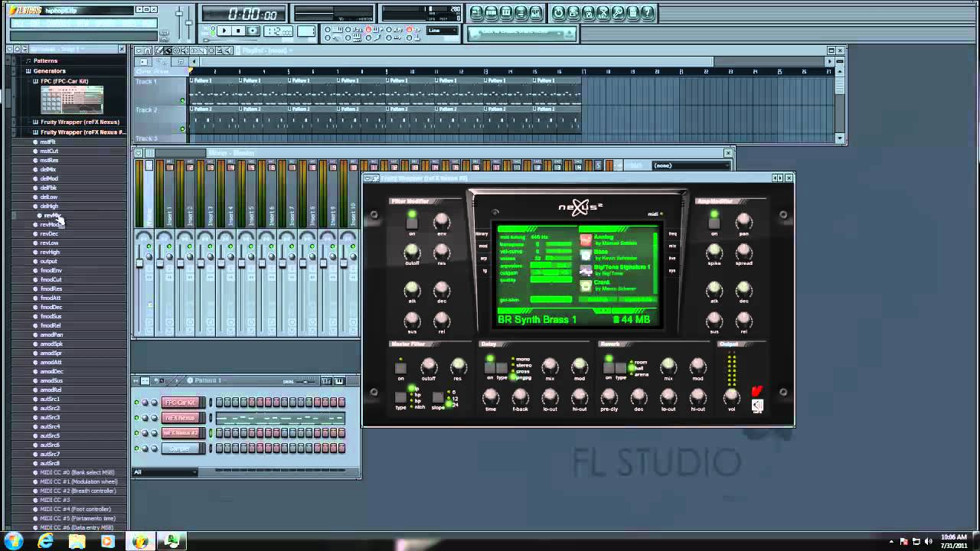Click the Play button in transport
Screen dimensions: 980x551
pos(224,31)
